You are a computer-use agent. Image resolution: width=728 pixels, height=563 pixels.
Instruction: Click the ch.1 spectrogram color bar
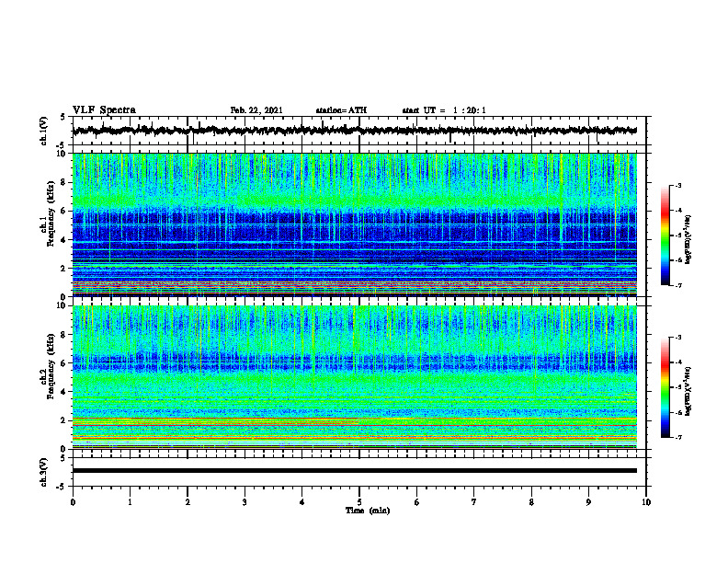(x=665, y=236)
